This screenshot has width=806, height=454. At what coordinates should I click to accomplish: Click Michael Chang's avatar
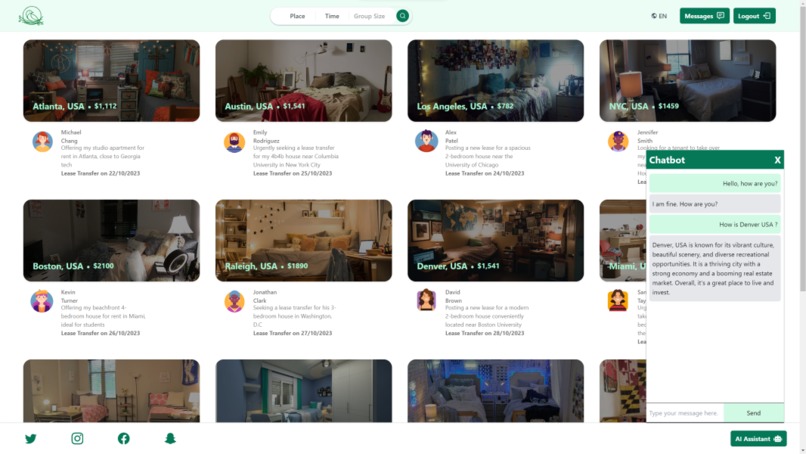coord(42,142)
